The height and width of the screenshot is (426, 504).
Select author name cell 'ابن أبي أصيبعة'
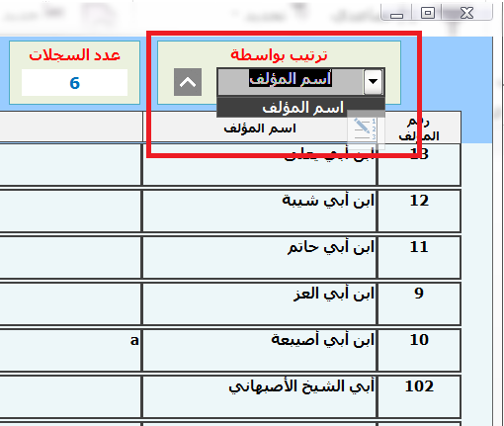point(260,350)
